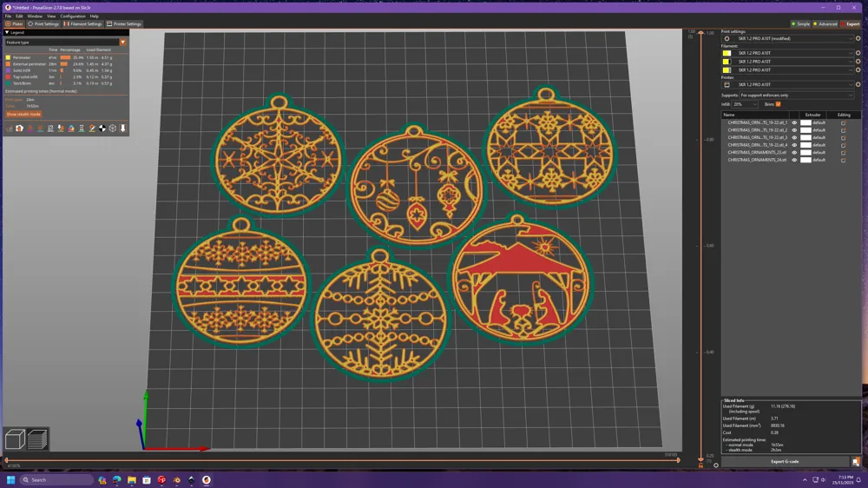Expand the Supports dropdown
The width and height of the screenshot is (868, 488).
797,96
